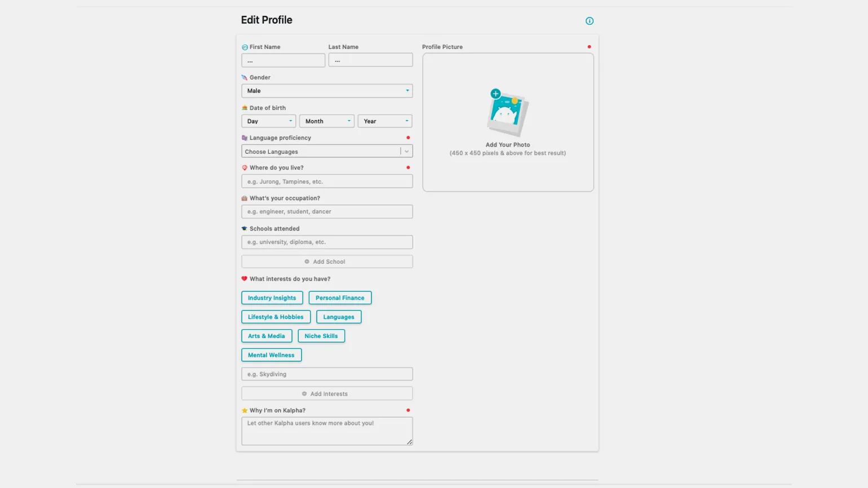
Task: Toggle the Mental Wellness interest tag
Action: pos(271,355)
